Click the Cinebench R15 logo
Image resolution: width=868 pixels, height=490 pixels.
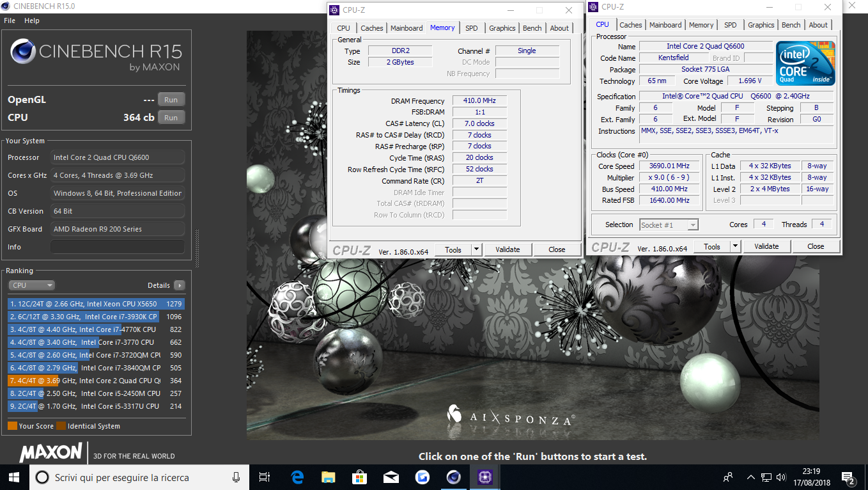(96, 56)
